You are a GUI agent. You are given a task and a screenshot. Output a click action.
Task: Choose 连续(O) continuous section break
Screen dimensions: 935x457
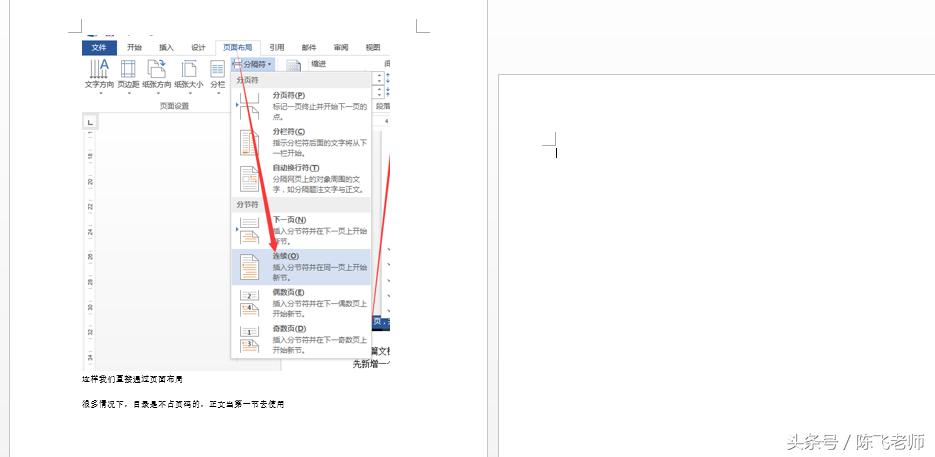pos(301,267)
